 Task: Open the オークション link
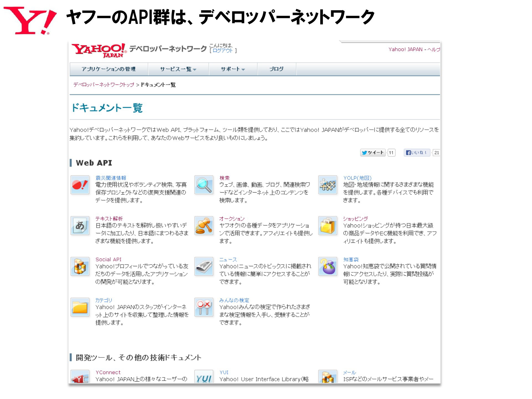[x=232, y=219]
